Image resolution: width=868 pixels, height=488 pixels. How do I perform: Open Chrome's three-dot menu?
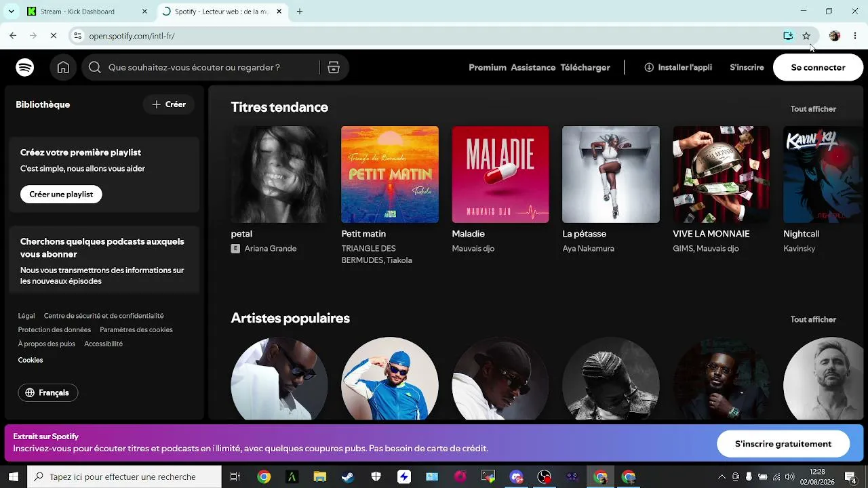click(x=855, y=36)
